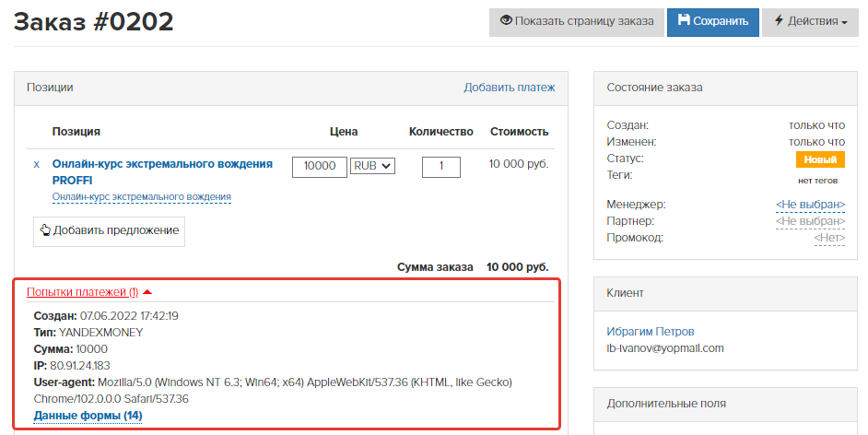Open the RUB currency dropdown
This screenshot has height=435, width=868.
point(372,166)
